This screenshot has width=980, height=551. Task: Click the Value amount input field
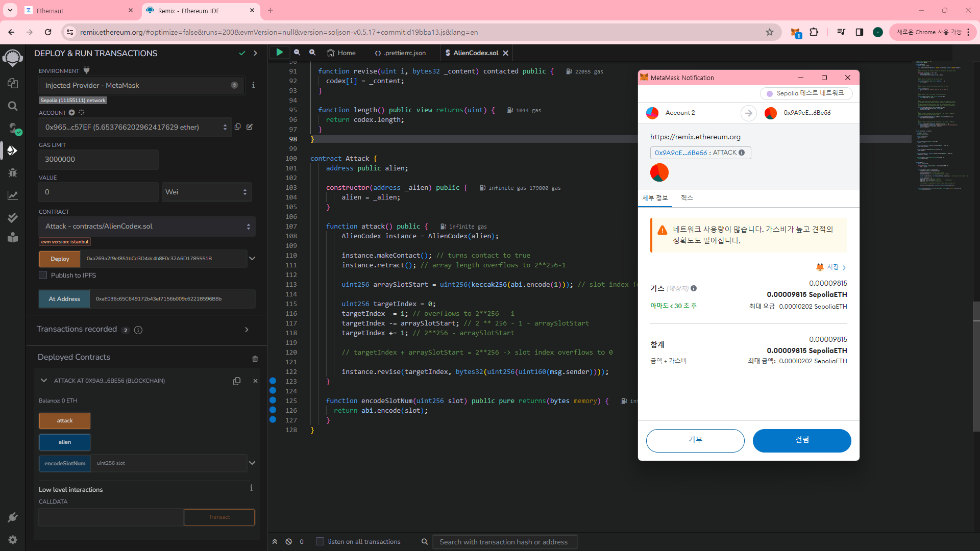(99, 192)
